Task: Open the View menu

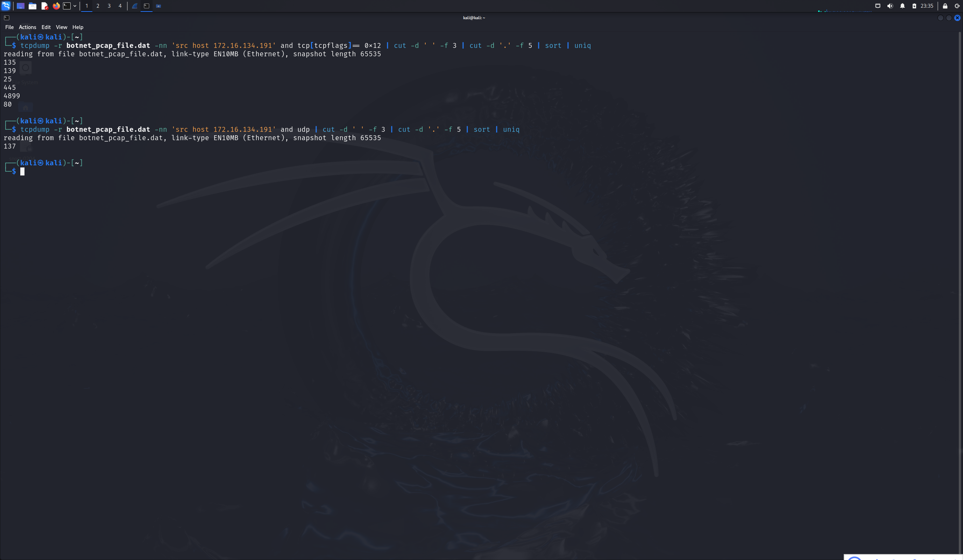Action: pos(61,27)
